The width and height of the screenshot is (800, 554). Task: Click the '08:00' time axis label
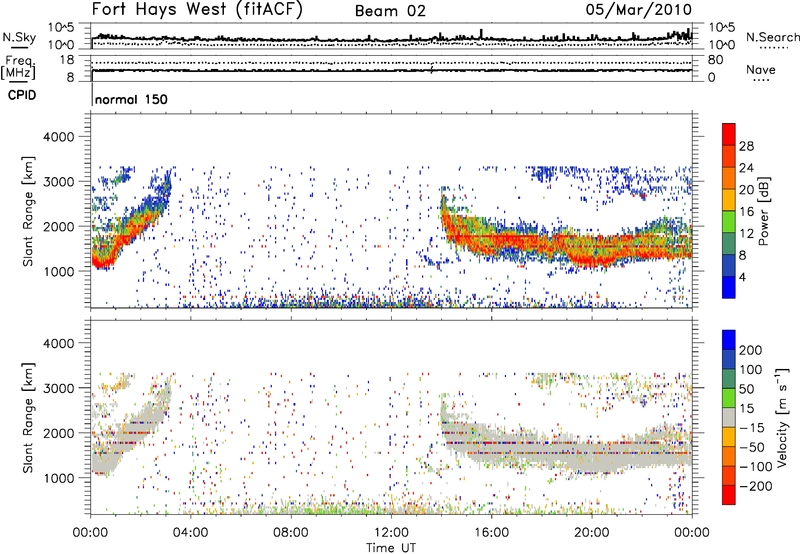(x=291, y=533)
